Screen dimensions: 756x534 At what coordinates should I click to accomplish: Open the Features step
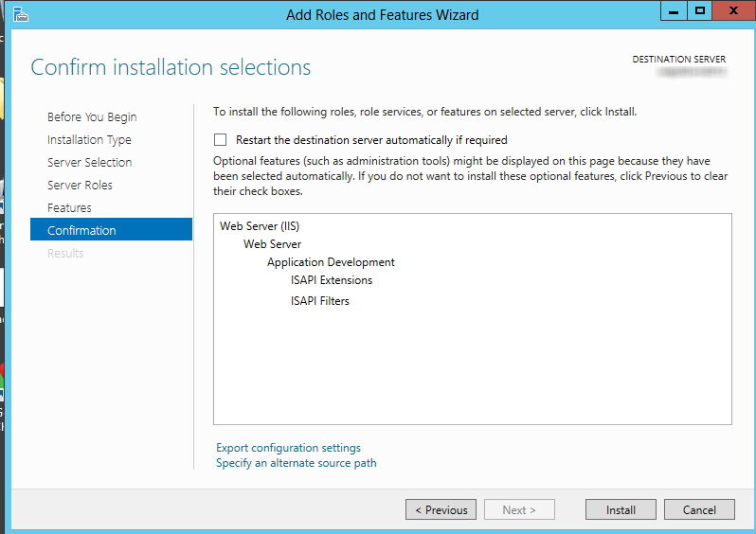[69, 208]
